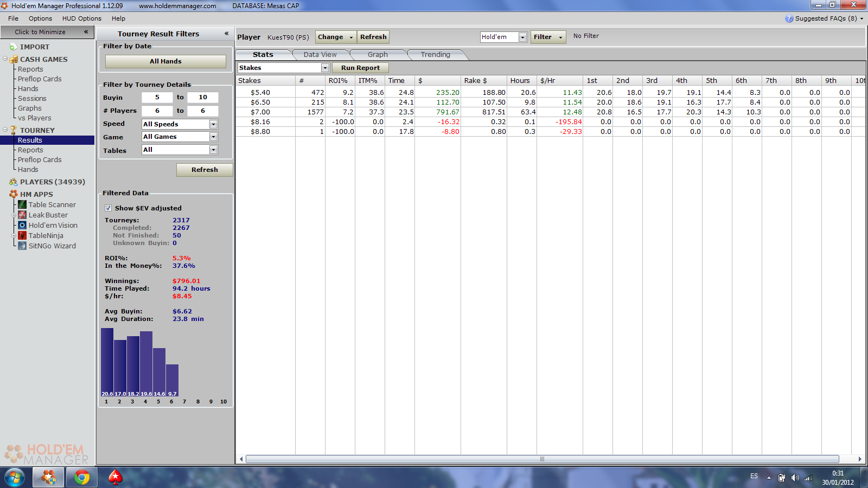The width and height of the screenshot is (868, 488).
Task: Click the volume speaker tray icon
Action: 795,478
